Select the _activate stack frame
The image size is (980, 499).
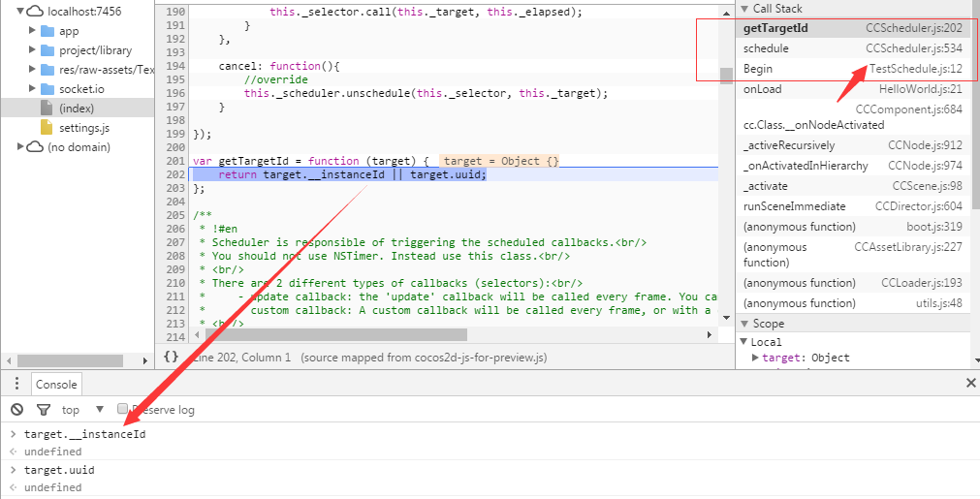[x=853, y=185]
